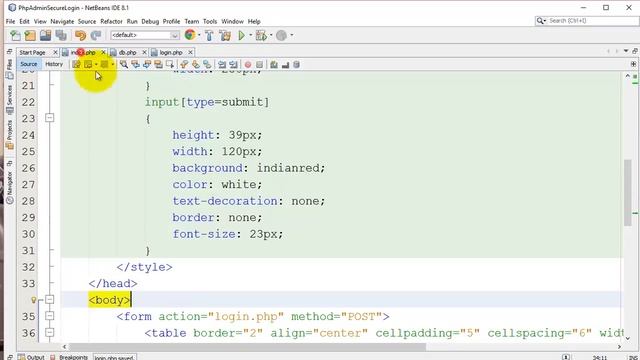Click the New File toolbar icon

[x=16, y=36]
